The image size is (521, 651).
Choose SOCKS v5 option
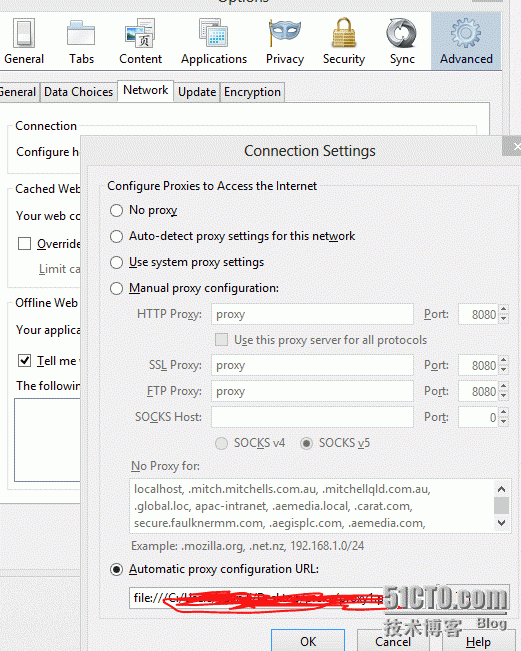coord(306,443)
